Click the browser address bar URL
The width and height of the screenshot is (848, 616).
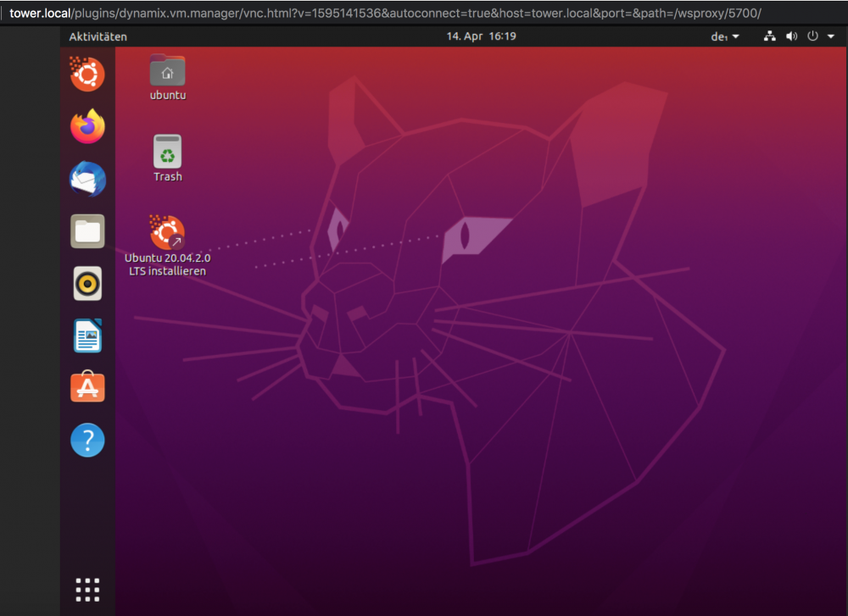(x=385, y=13)
